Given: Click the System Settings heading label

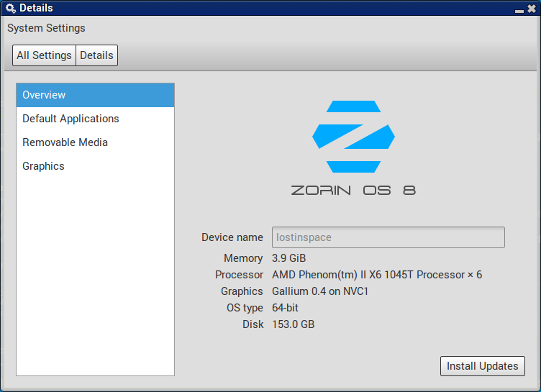Looking at the screenshot, I should tap(46, 28).
